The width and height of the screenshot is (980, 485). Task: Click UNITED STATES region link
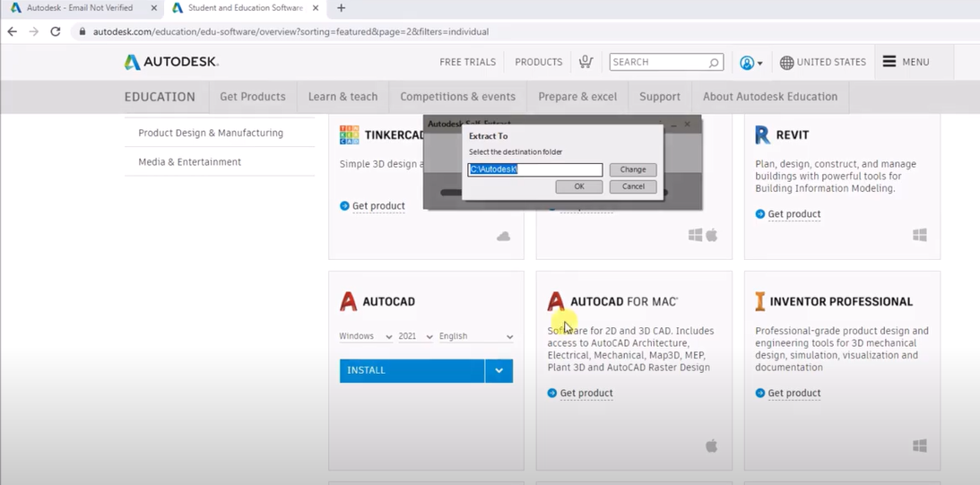tap(831, 63)
